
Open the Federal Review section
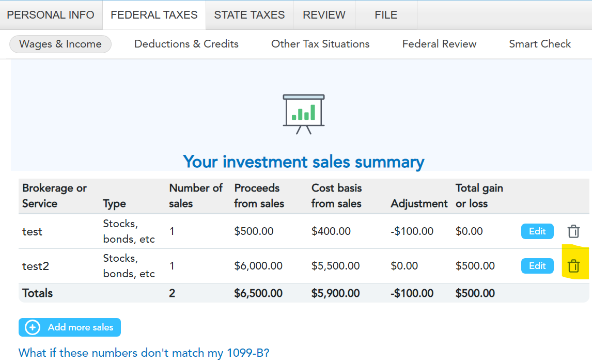[439, 44]
